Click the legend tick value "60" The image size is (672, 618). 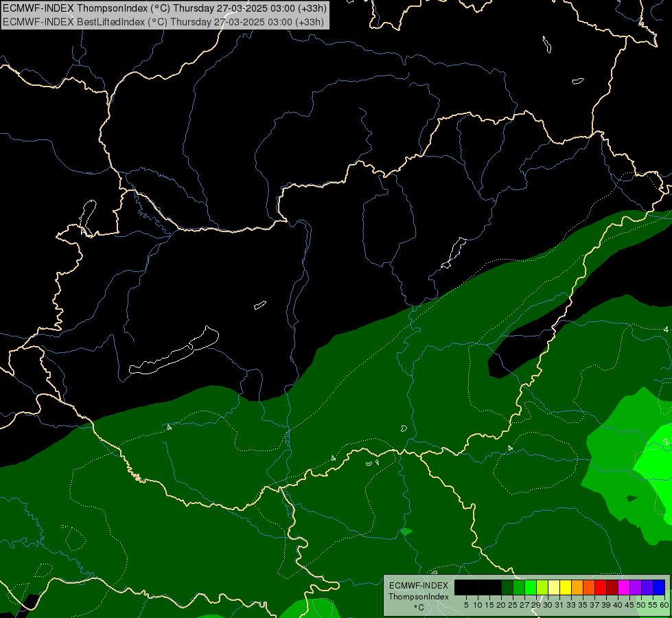point(664,605)
